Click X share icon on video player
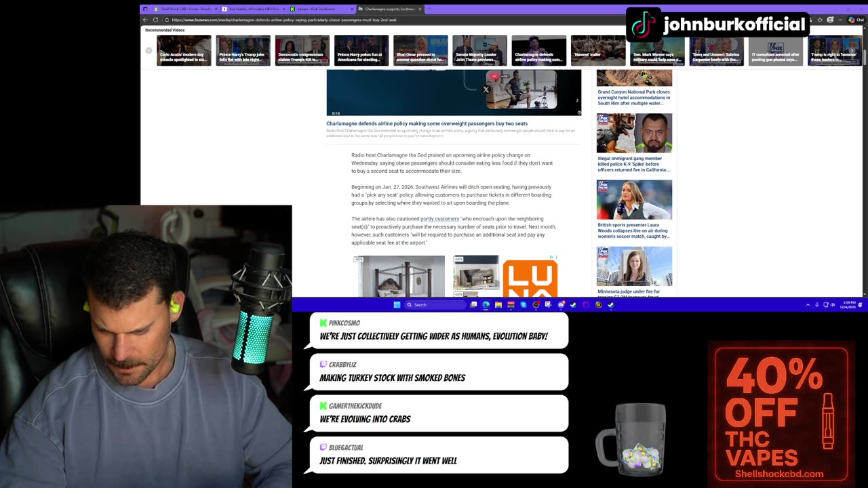868x488 pixels. point(486,89)
